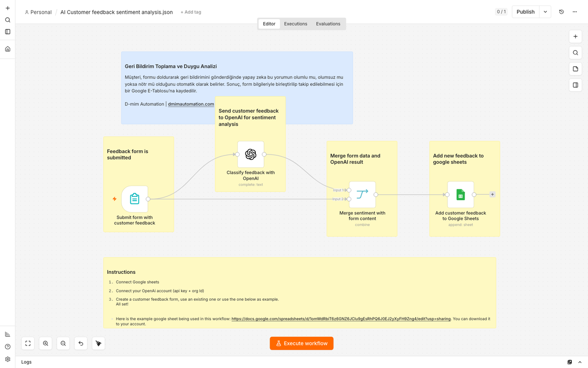Click 'Merge form data and OpenAI result' note title
The height and width of the screenshot is (368, 588).
click(x=355, y=159)
